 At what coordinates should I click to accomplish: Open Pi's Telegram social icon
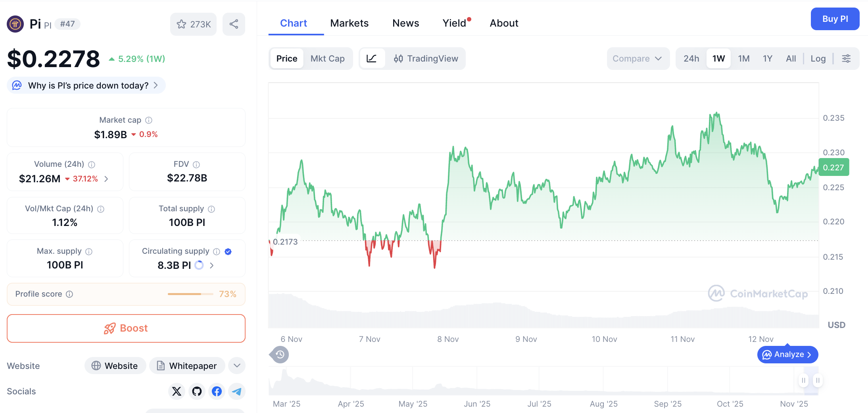[x=237, y=391]
